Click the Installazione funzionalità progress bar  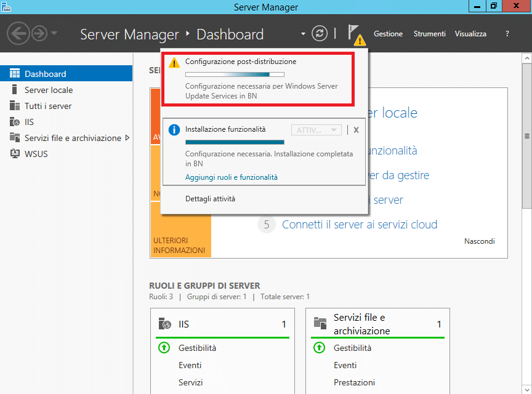click(235, 142)
